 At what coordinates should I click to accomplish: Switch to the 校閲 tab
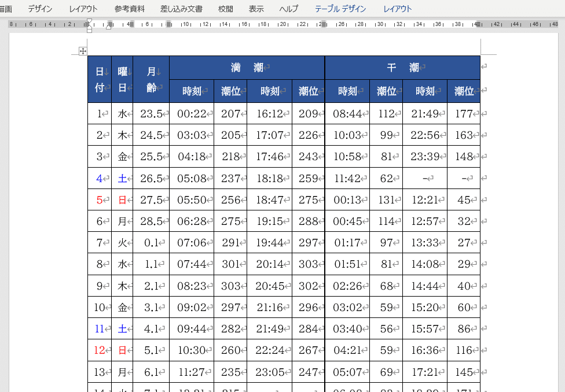(226, 9)
